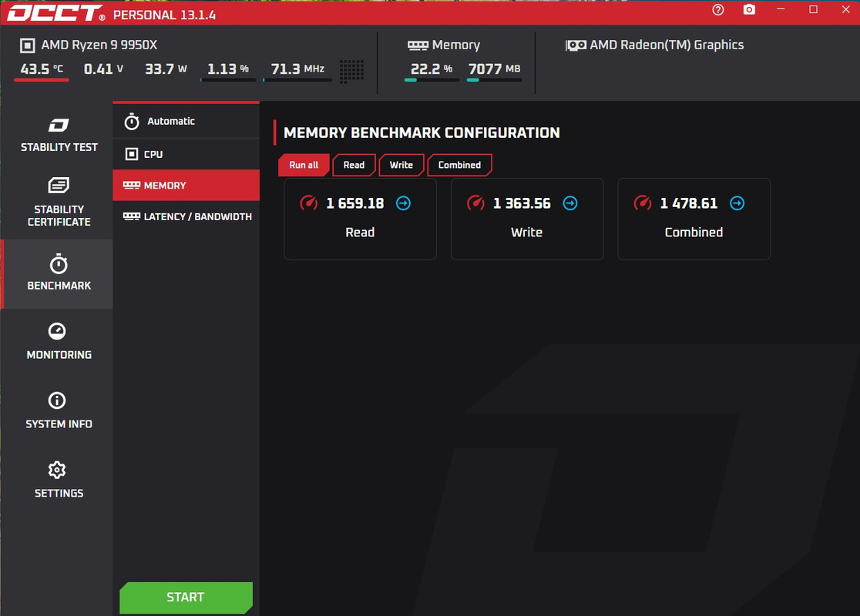This screenshot has height=616, width=860.
Task: Click the CPU chip icon beside Ryzen 9 9950X
Action: click(x=28, y=45)
